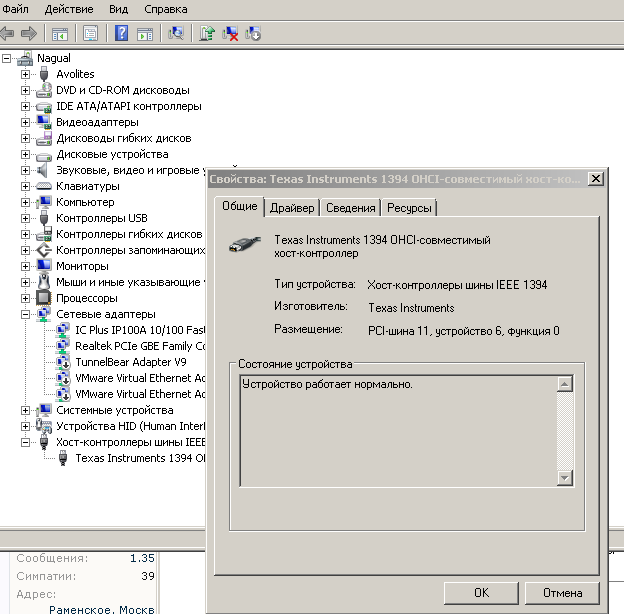624x614 pixels.
Task: Select the IC Plus IP100A 10/100 adapter
Action: pyautogui.click(x=140, y=330)
